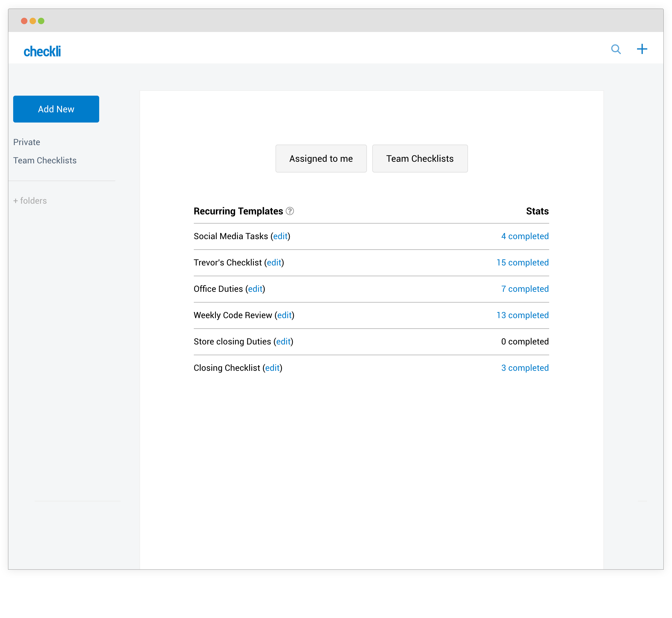Edit the Office Duties template
This screenshot has width=672, height=618.
tap(255, 289)
